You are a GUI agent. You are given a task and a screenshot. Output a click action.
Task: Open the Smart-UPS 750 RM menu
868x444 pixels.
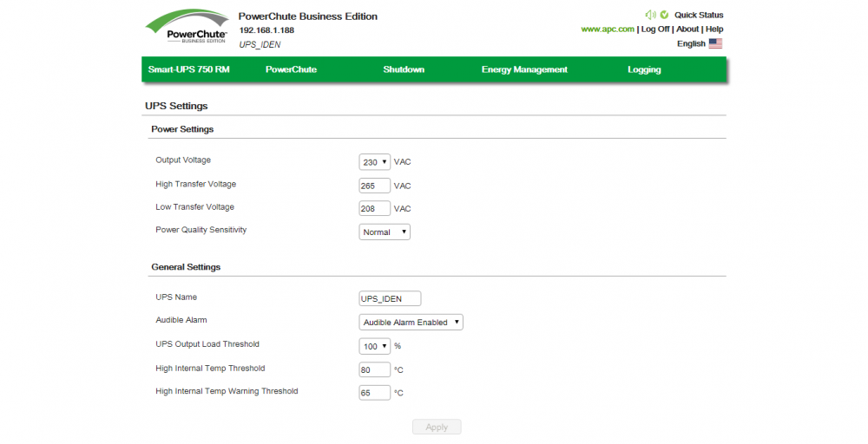[x=188, y=69]
